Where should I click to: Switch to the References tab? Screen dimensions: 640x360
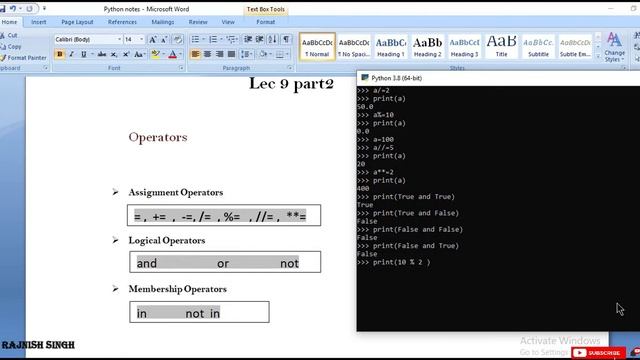[122, 22]
